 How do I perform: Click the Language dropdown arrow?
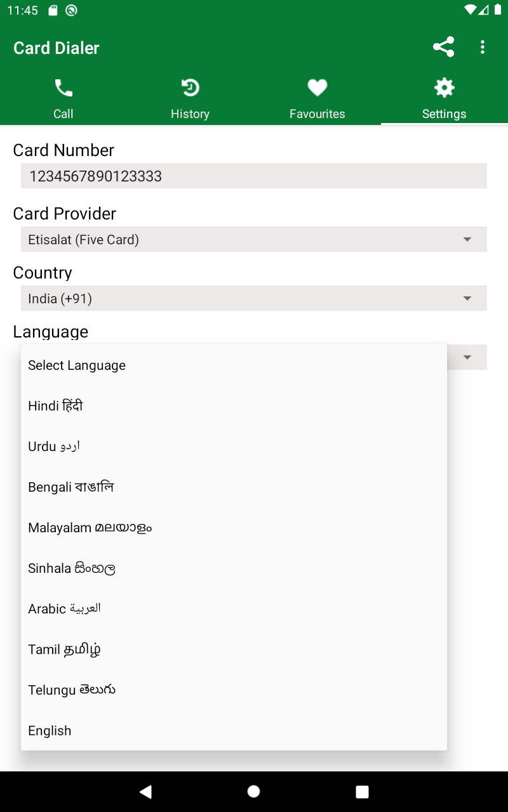467,357
